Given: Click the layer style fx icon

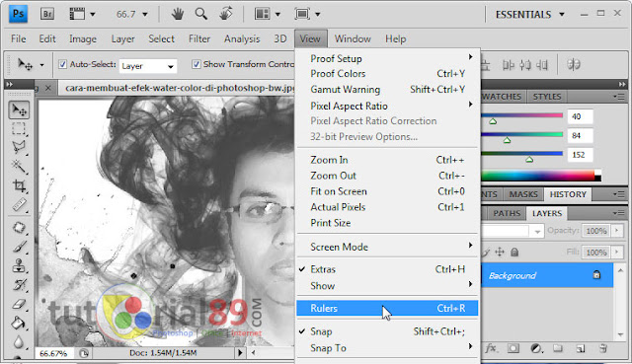Looking at the screenshot, I should coord(491,348).
